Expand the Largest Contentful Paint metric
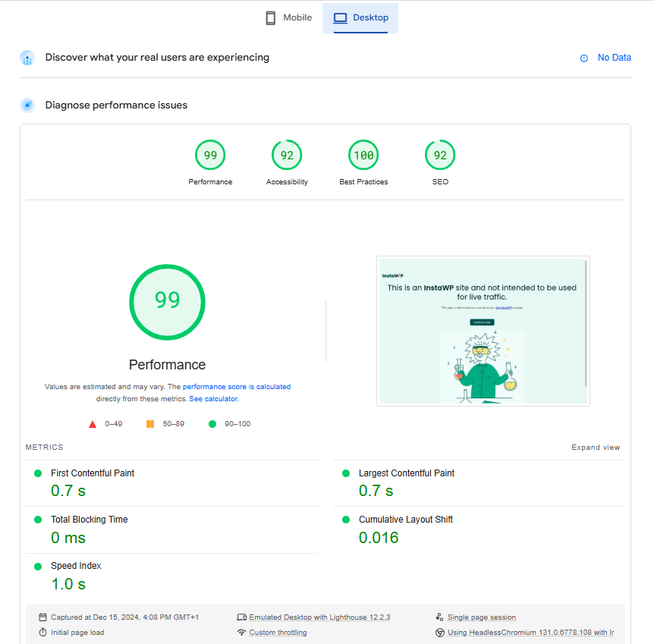The image size is (654, 644). tap(406, 473)
